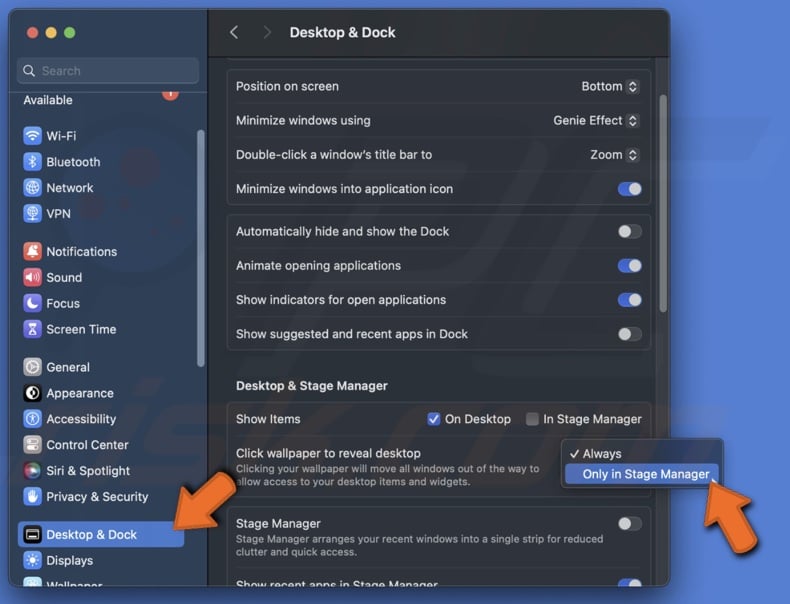The height and width of the screenshot is (604, 790).
Task: Toggle Minimize windows into application icon
Action: [629, 189]
